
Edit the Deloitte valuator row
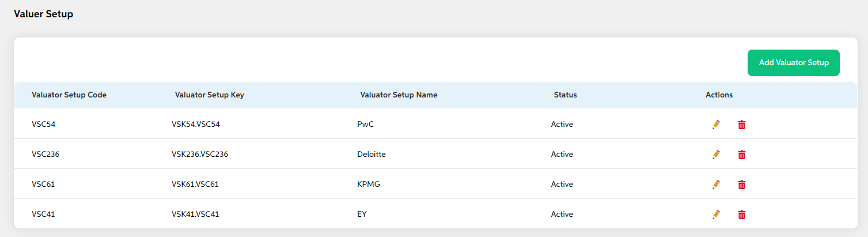716,154
